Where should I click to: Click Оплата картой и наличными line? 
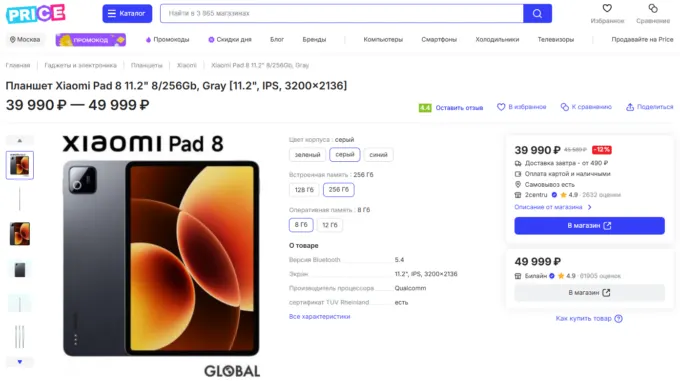click(562, 174)
